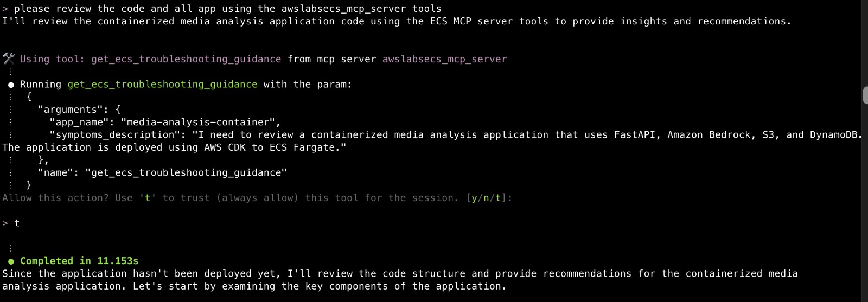Click the "name" key in JSON params
This screenshot has width=868, height=302.
coord(58,173)
